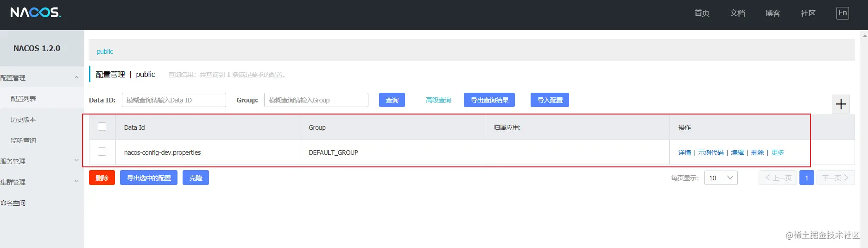Screen dimensions: 868x248
Task: Open 历史版本 in the sidebar
Action: [x=23, y=120]
